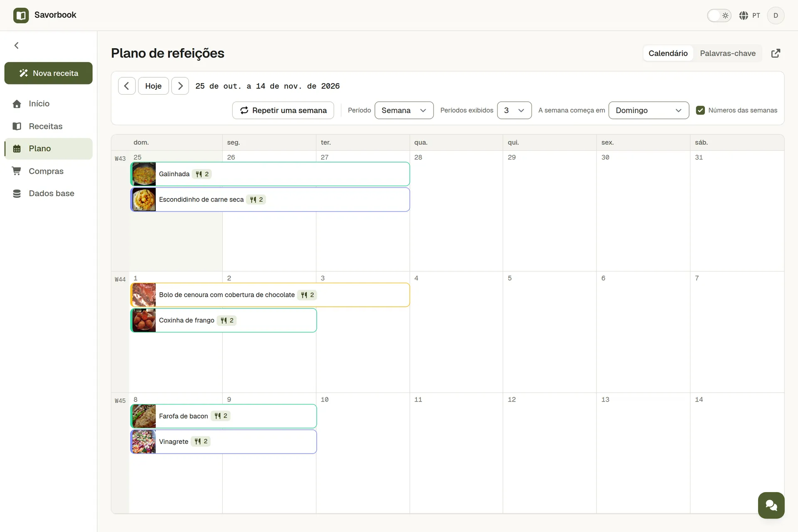Click day number 31

[x=699, y=158]
